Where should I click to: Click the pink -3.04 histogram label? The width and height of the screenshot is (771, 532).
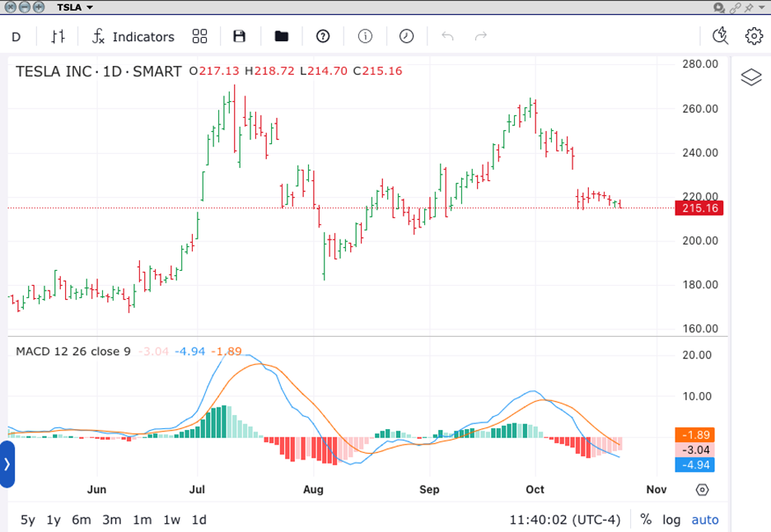pyautogui.click(x=694, y=450)
